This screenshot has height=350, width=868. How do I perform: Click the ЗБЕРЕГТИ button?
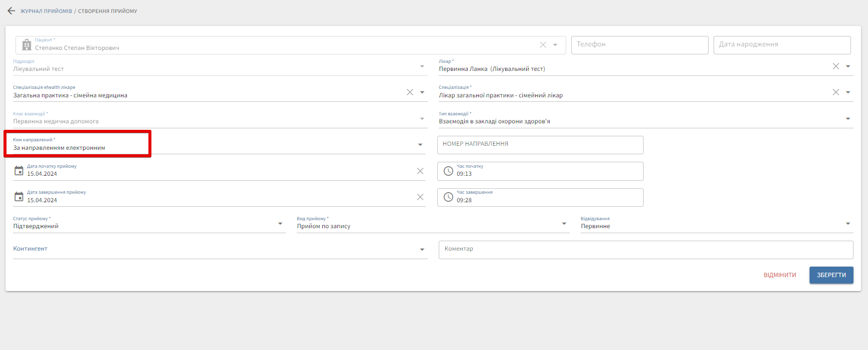tap(831, 275)
